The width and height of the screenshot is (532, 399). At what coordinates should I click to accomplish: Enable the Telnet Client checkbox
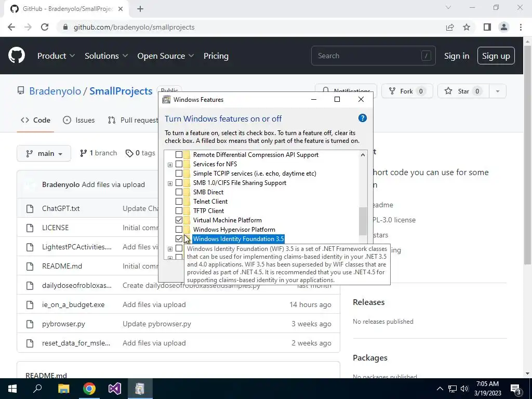[179, 202]
